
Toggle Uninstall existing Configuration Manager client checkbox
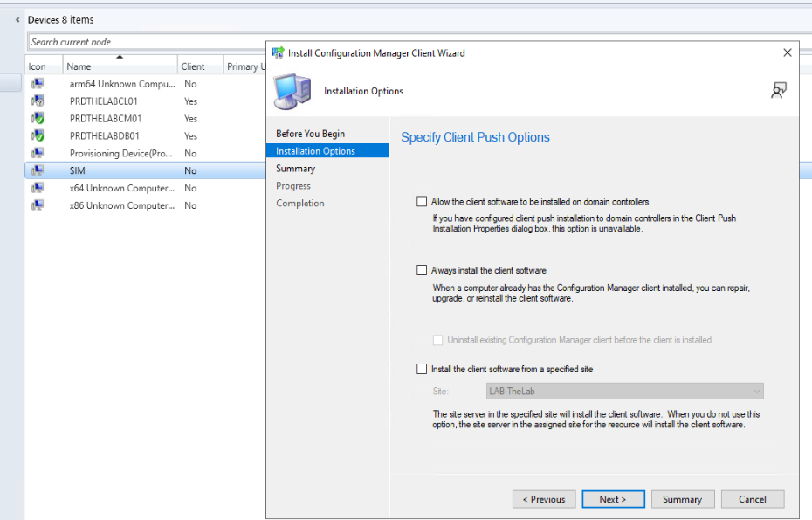437,340
